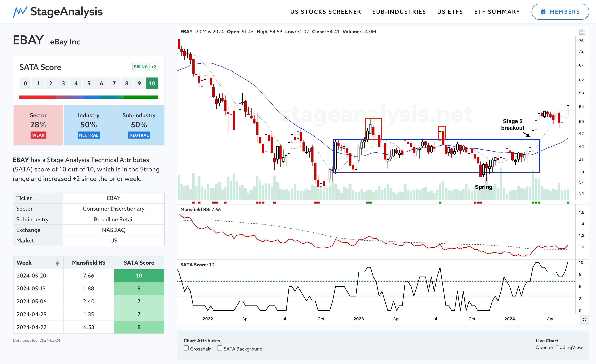Click the green SATA score 10 cell
The height and width of the screenshot is (364, 596).
tap(139, 276)
